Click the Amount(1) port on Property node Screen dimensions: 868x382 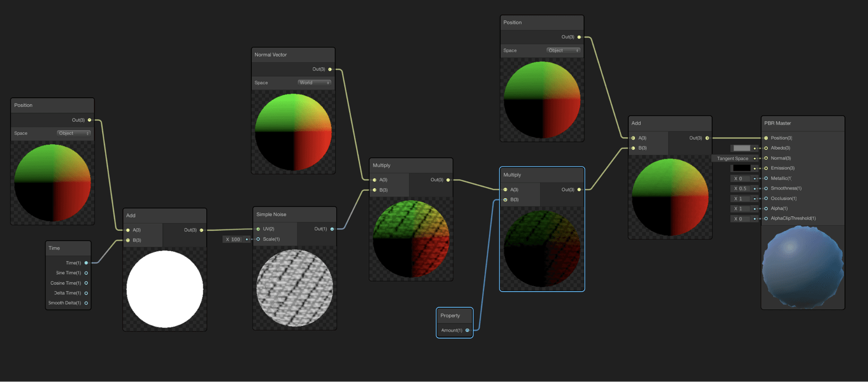coord(467,330)
